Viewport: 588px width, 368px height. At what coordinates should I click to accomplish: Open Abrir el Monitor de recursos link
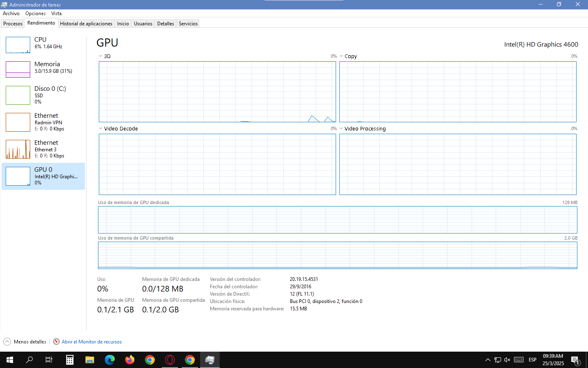[x=91, y=342]
